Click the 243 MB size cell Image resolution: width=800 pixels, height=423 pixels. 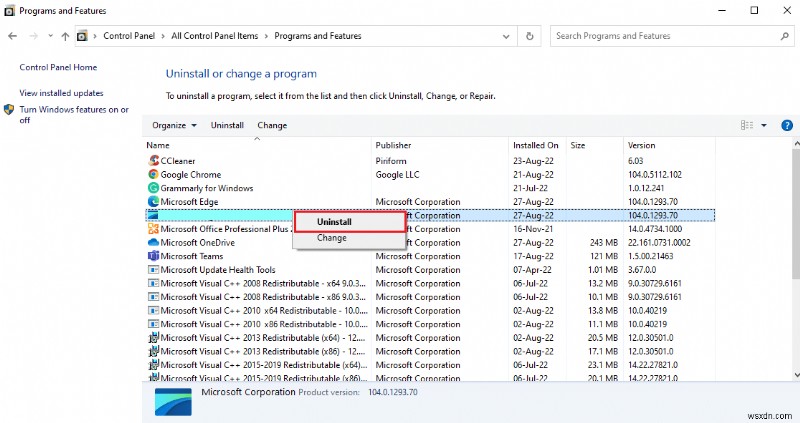(604, 242)
